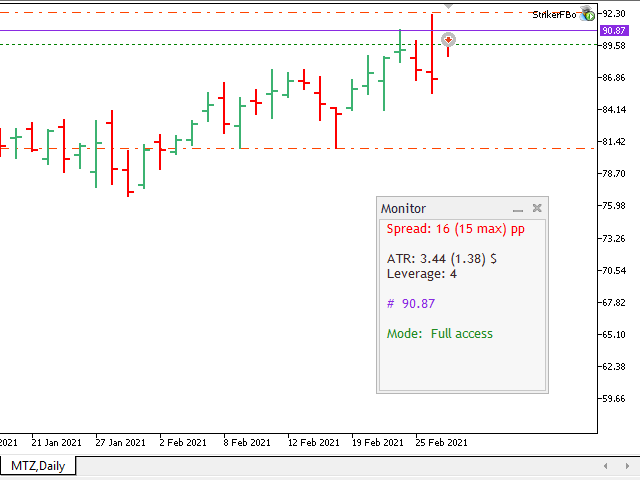Click the Monitor panel title bar
The image size is (640, 480).
click(462, 209)
